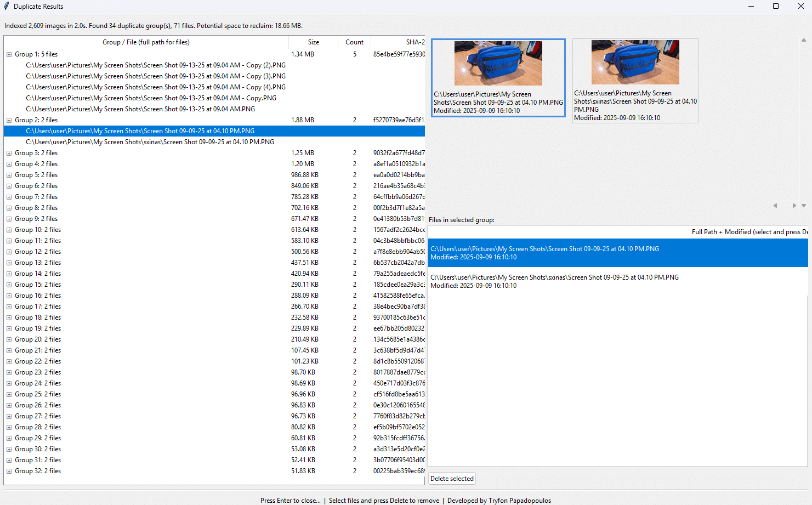
Task: Maximize the Duplicate Results window
Action: coord(776,7)
